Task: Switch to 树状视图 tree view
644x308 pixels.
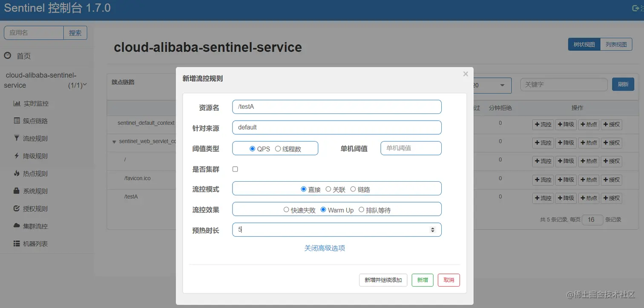Action: click(x=584, y=44)
